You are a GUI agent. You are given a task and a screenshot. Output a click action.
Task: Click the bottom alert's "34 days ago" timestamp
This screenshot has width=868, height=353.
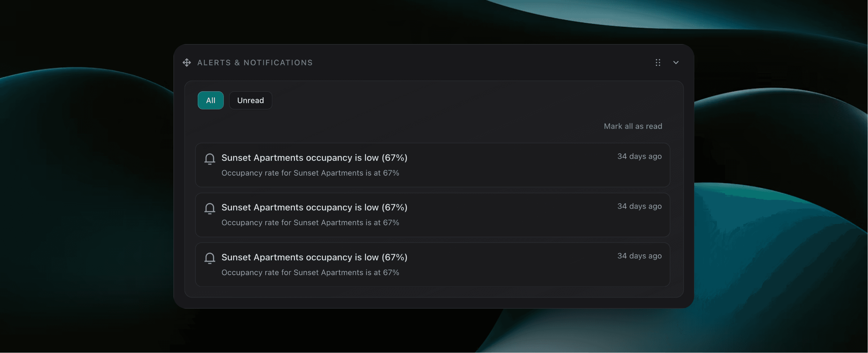click(639, 256)
